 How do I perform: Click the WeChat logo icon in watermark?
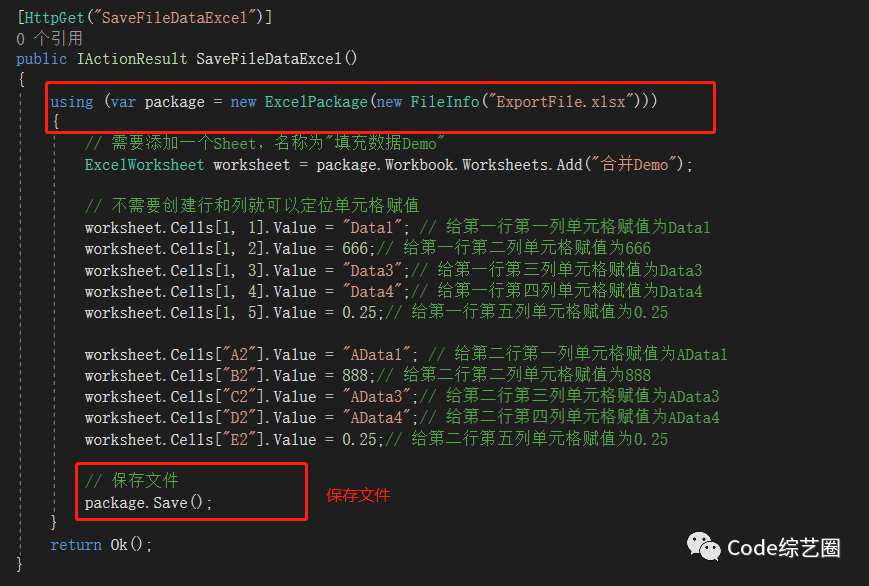point(703,546)
